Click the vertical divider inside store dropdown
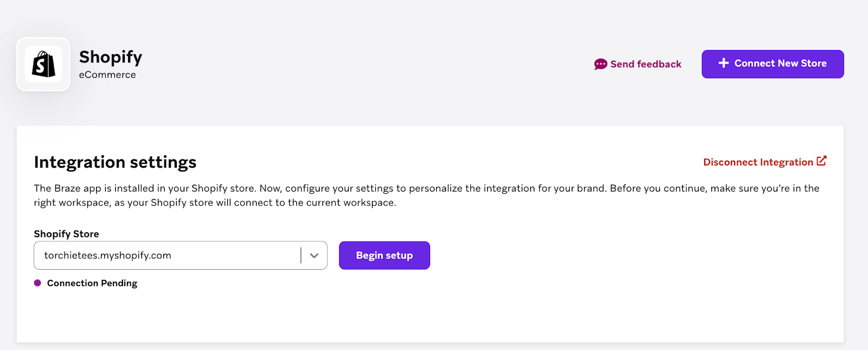Screen dimensions: 868x350 (x=301, y=256)
